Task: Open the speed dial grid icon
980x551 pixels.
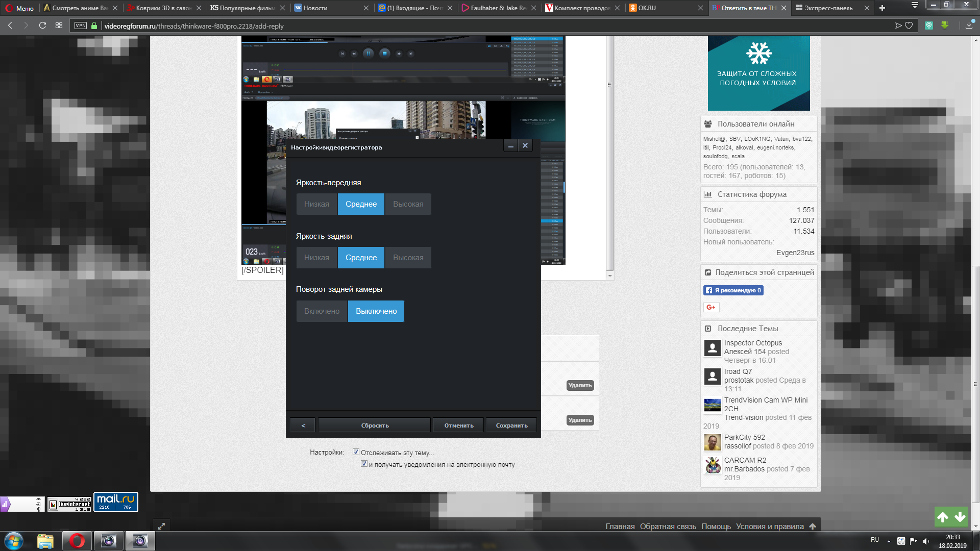Action: 59,26
